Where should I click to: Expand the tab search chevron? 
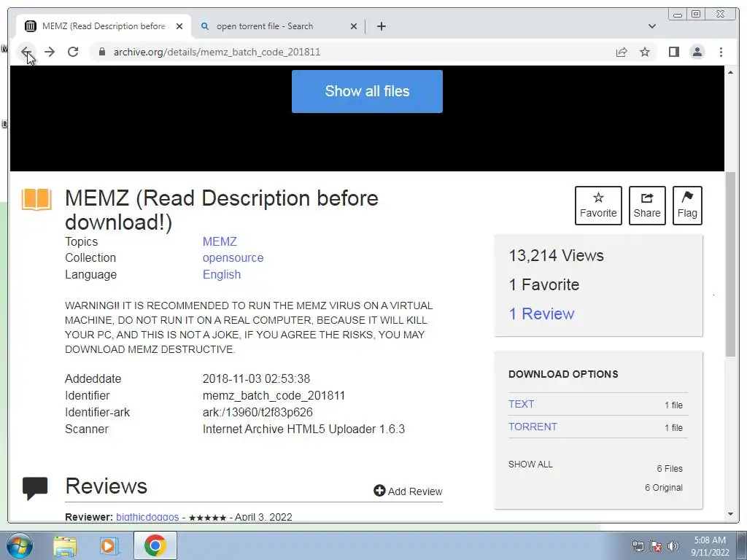(651, 26)
